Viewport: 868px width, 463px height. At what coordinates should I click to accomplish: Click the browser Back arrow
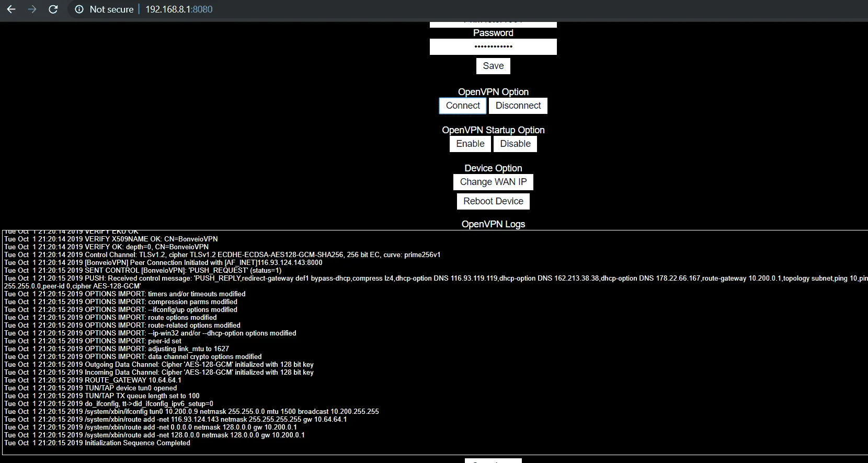[11, 9]
